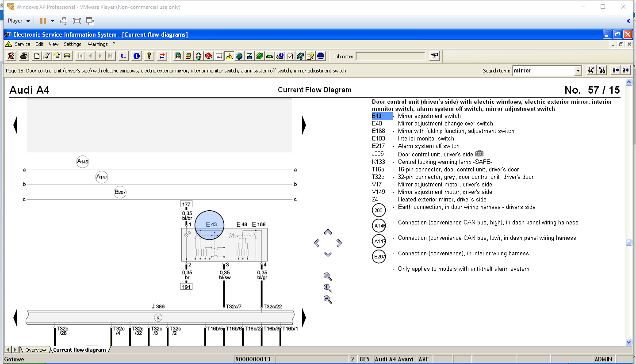636x364 pixels.
Task: Open the Service menu
Action: (22, 44)
